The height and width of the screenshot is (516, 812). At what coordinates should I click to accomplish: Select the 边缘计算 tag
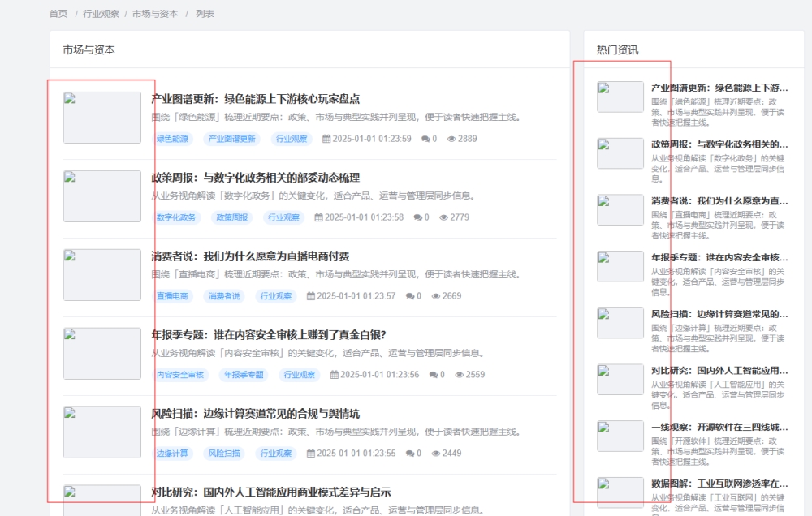coord(172,454)
